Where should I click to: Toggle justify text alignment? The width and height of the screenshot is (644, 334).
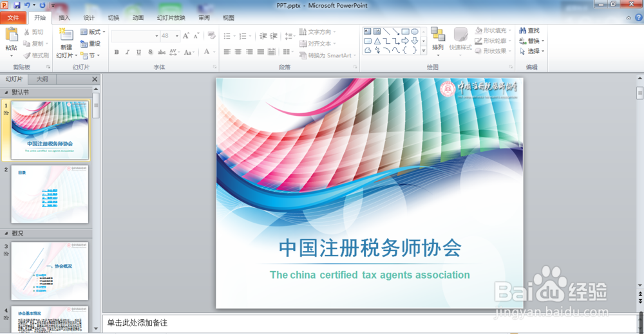[x=260, y=51]
